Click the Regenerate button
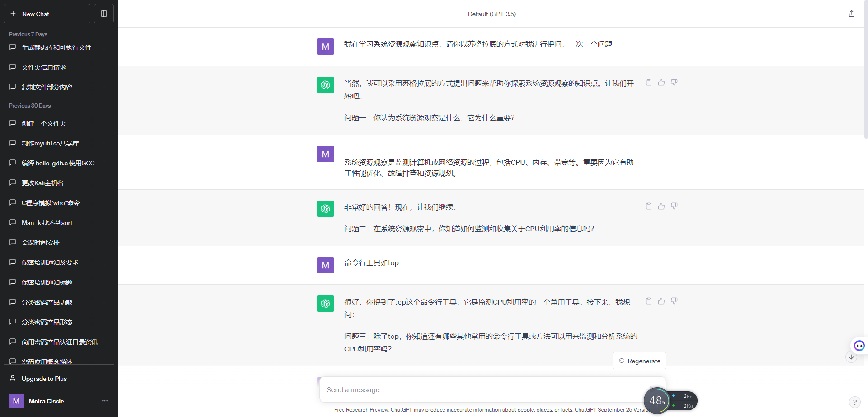Screen dimensions: 868x417 pos(639,361)
